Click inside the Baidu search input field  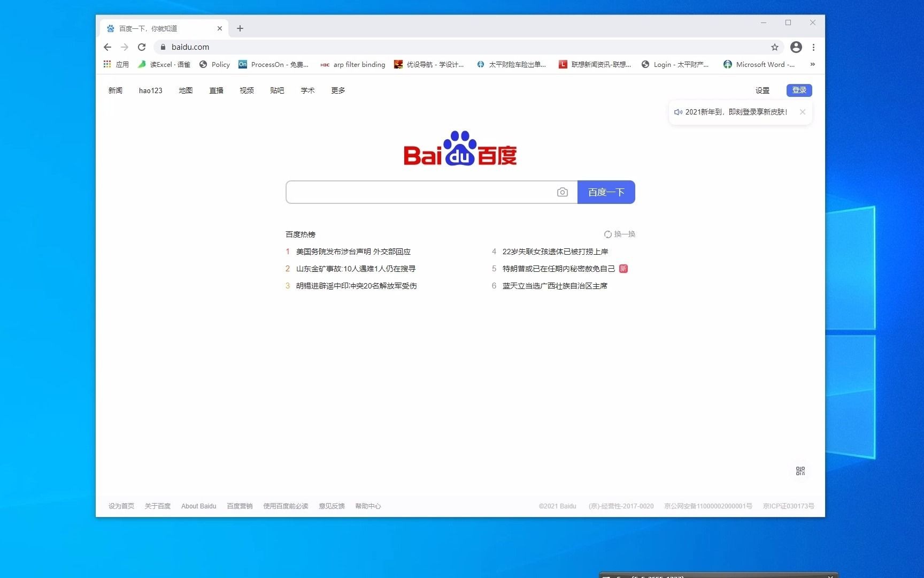tap(422, 192)
